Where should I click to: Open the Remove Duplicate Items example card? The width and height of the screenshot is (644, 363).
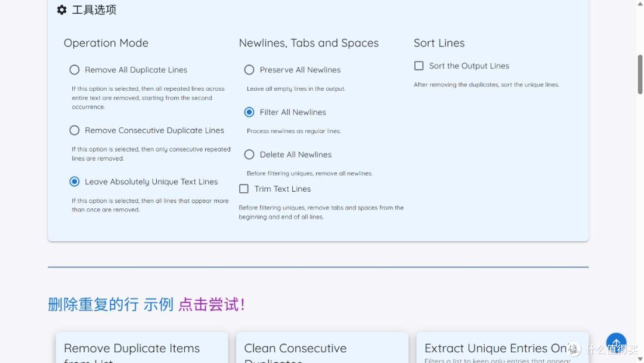(x=142, y=348)
